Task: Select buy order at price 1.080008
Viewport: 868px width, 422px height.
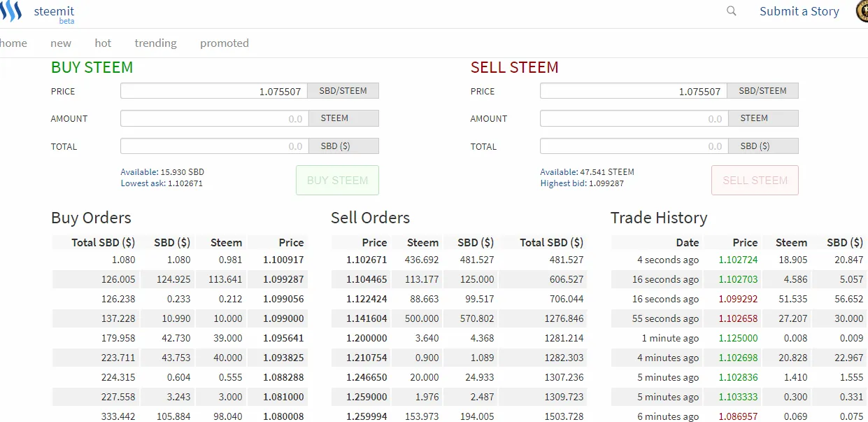Action: coord(180,416)
